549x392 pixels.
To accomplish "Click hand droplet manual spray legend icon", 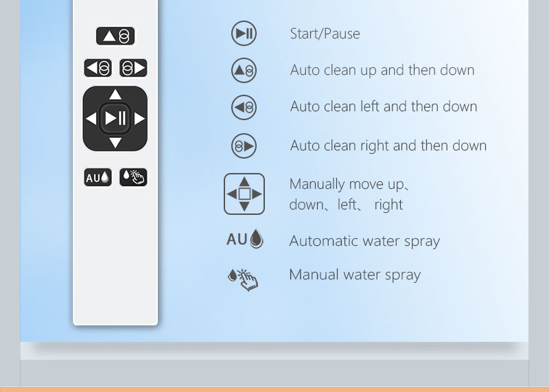I will [x=243, y=279].
